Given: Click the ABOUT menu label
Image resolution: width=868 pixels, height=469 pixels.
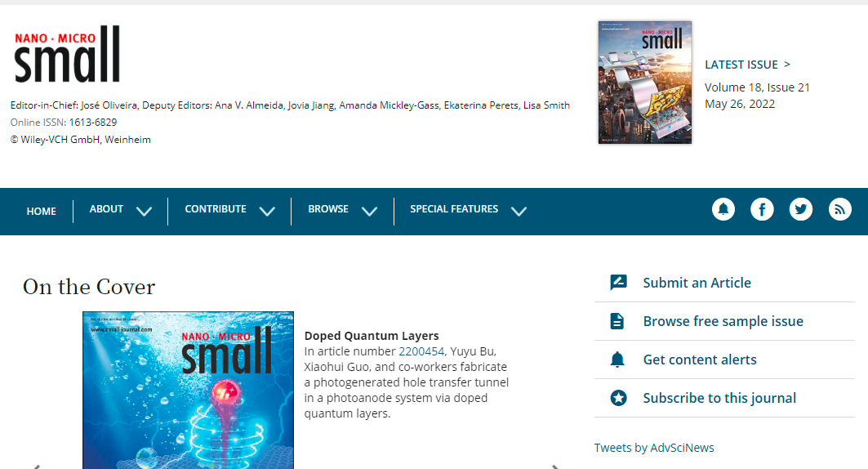Looking at the screenshot, I should (106, 209).
